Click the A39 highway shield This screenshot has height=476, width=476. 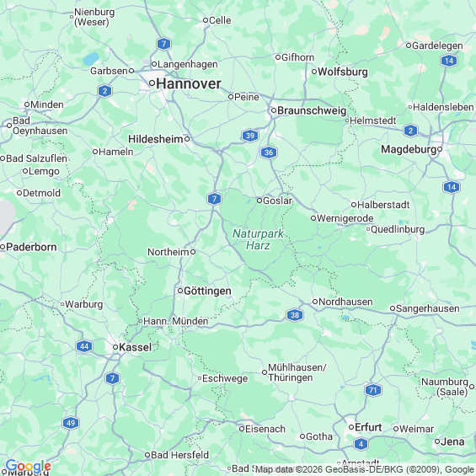click(x=250, y=136)
